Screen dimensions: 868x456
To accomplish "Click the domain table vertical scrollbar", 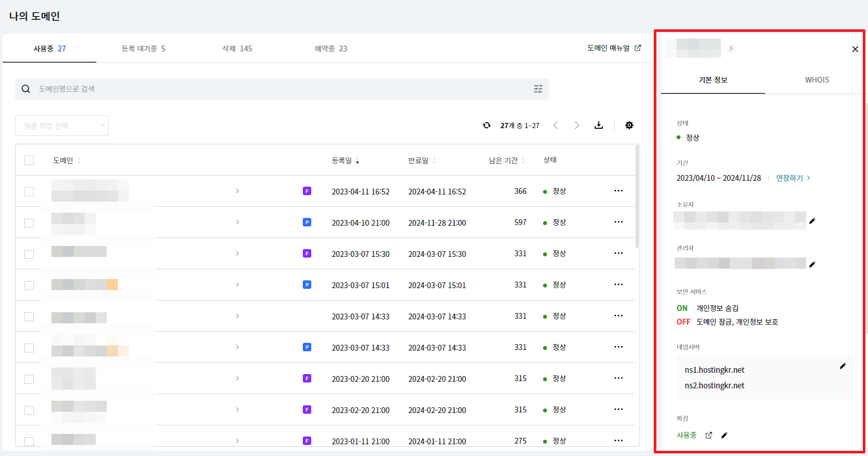I will point(637,196).
